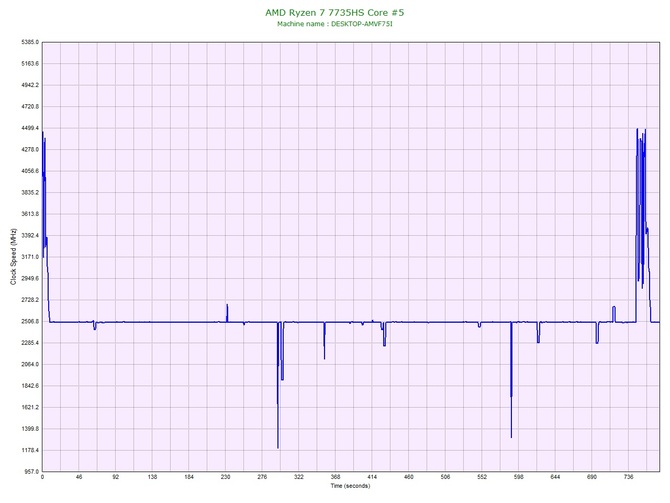
Task: Click the chart title AMD Ryzen 7 7735HS Core #5
Action: (335, 12)
